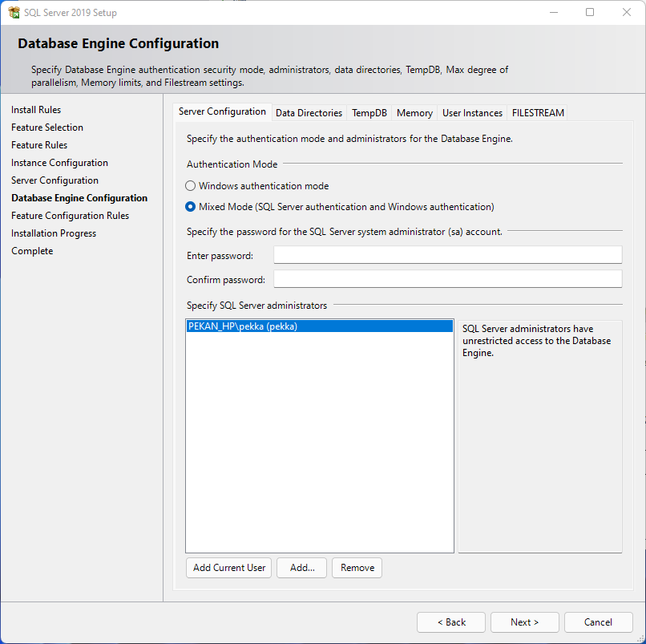The image size is (646, 644).
Task: Click the Add Current User button
Action: [x=229, y=568]
